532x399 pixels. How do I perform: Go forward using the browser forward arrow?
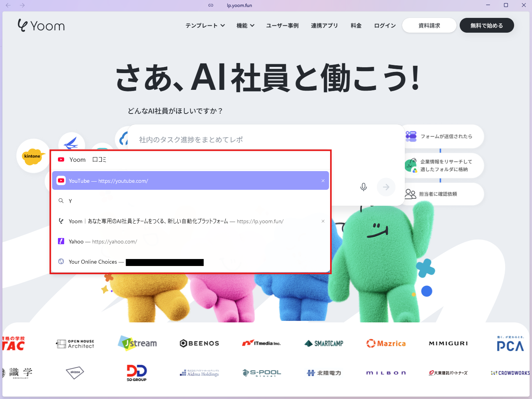click(x=22, y=5)
